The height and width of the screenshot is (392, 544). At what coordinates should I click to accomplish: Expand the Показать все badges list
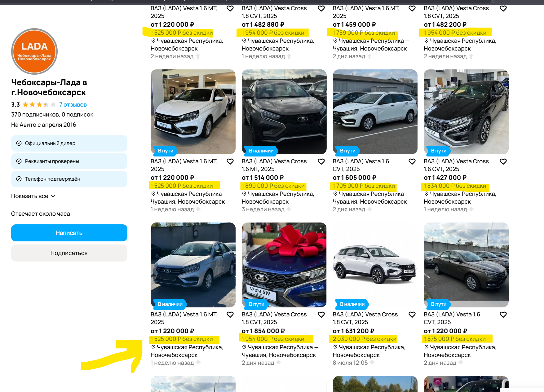(33, 196)
